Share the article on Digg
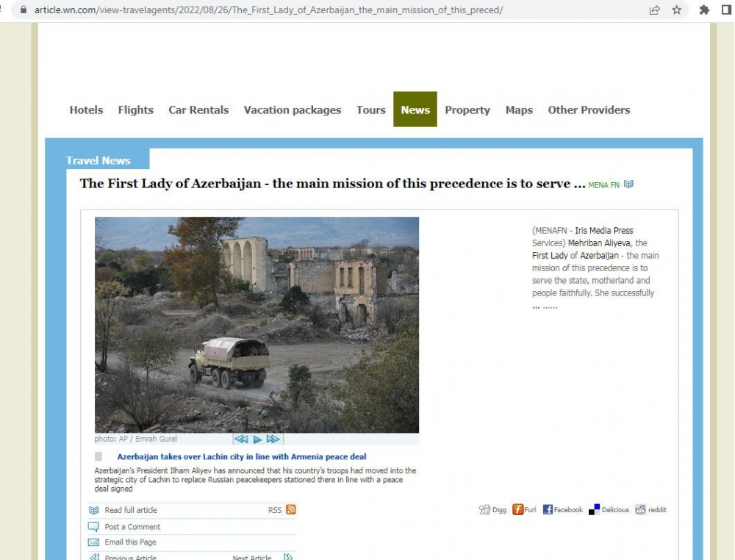 (492, 510)
